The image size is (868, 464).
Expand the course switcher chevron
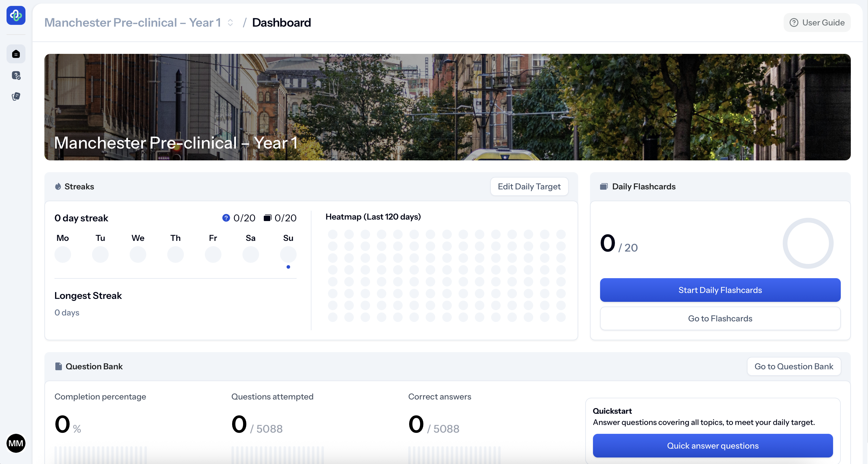(230, 22)
